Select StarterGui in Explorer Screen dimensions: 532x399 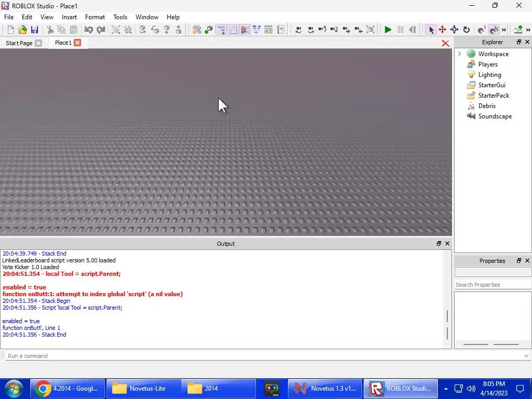tap(491, 85)
